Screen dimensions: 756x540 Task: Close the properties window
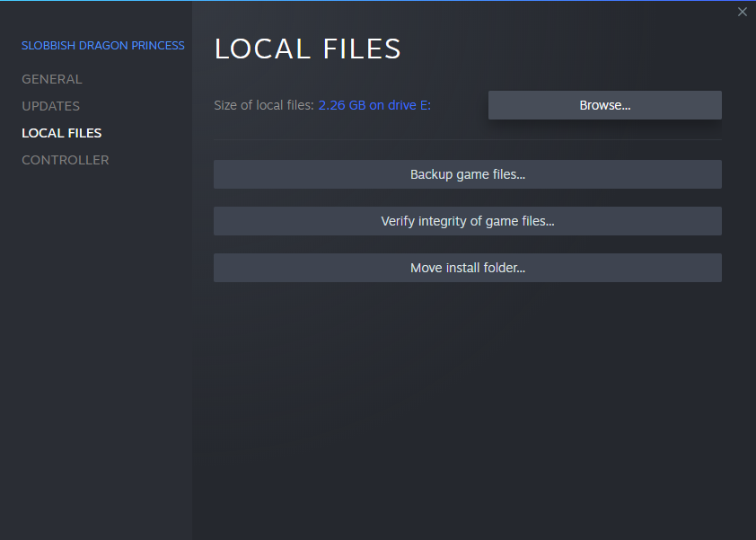tap(742, 12)
